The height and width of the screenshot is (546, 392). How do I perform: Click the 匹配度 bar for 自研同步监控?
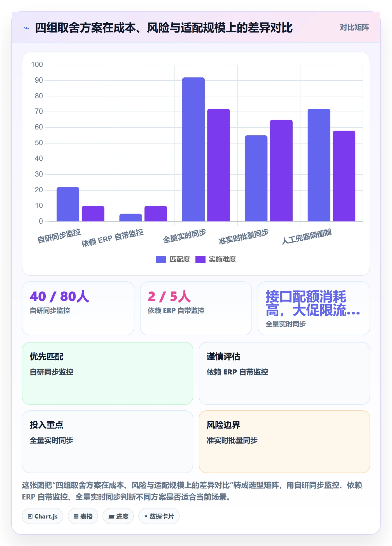coord(68,204)
